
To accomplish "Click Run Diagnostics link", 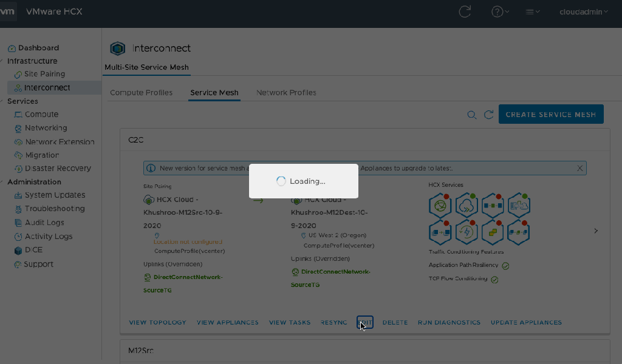I will click(449, 323).
